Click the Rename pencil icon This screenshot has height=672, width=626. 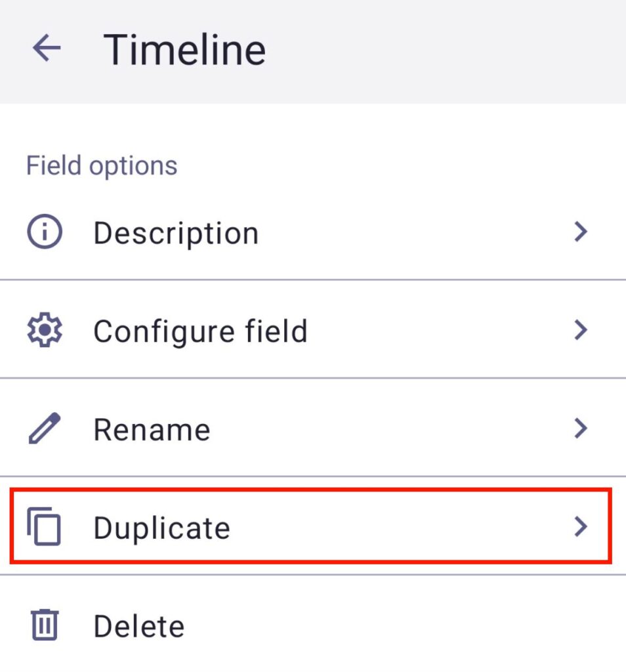point(45,429)
